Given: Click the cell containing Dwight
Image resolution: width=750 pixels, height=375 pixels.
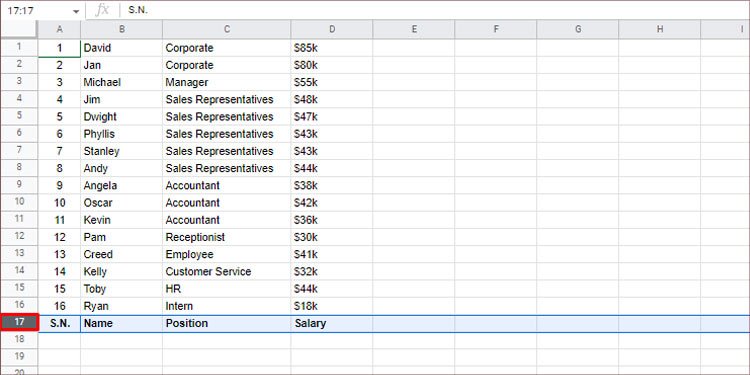Looking at the screenshot, I should click(x=121, y=117).
